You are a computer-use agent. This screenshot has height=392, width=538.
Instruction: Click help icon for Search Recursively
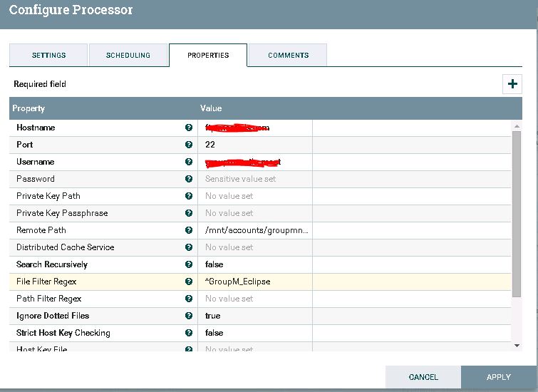189,264
